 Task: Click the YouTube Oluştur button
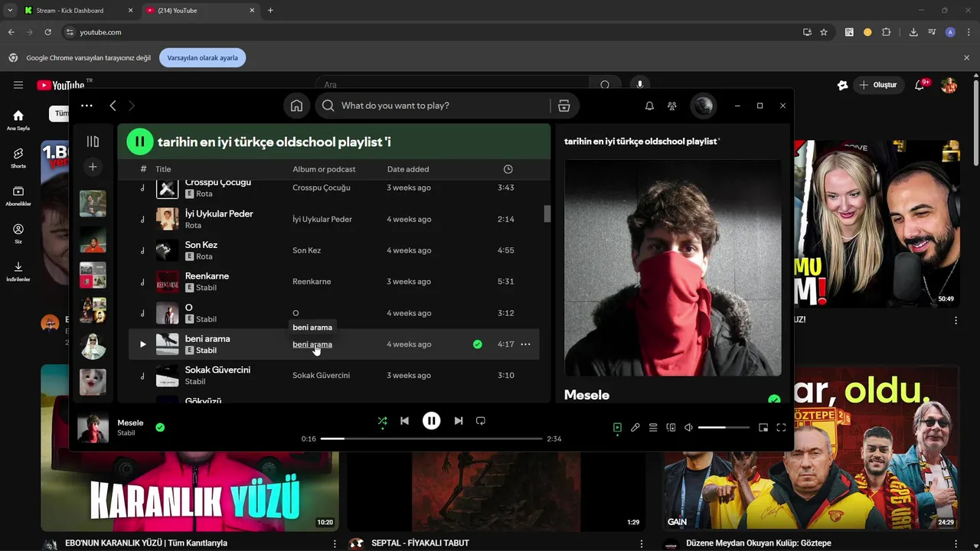point(877,85)
